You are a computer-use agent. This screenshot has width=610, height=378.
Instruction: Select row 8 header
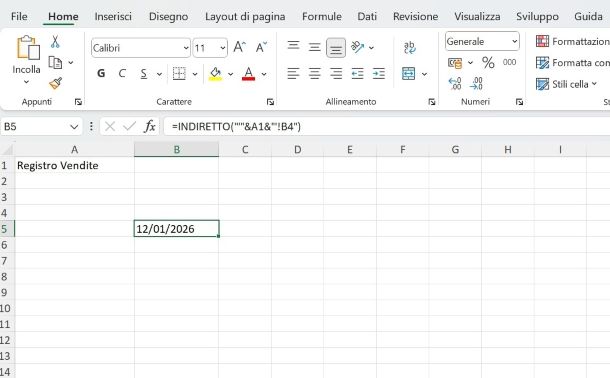(5, 276)
